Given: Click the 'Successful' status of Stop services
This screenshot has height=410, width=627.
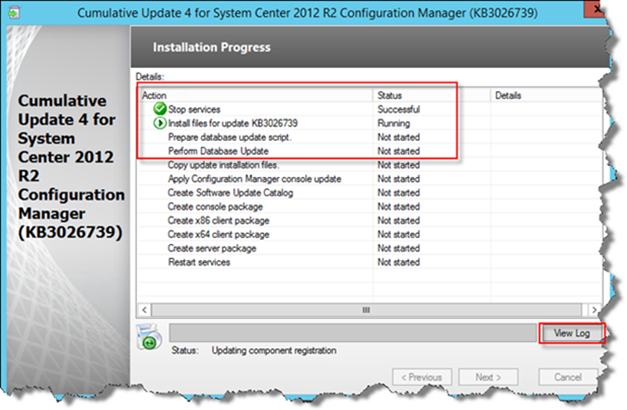Looking at the screenshot, I should (399, 109).
